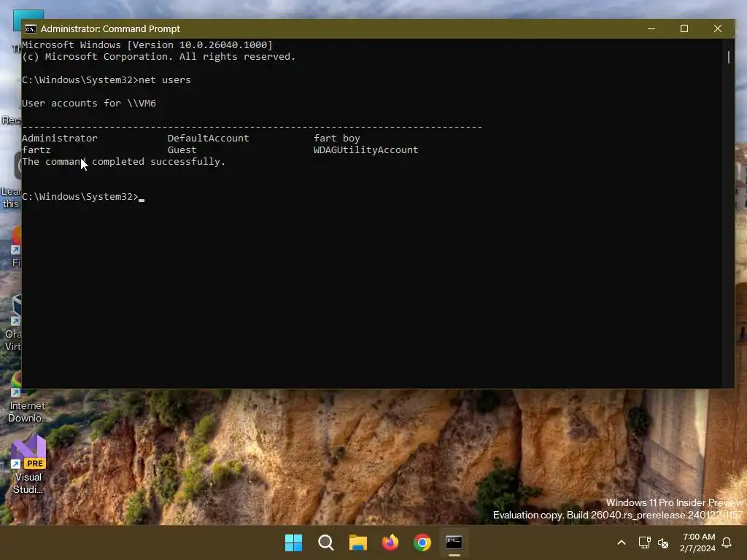
Task: Open the Windows Start menu
Action: click(x=293, y=542)
